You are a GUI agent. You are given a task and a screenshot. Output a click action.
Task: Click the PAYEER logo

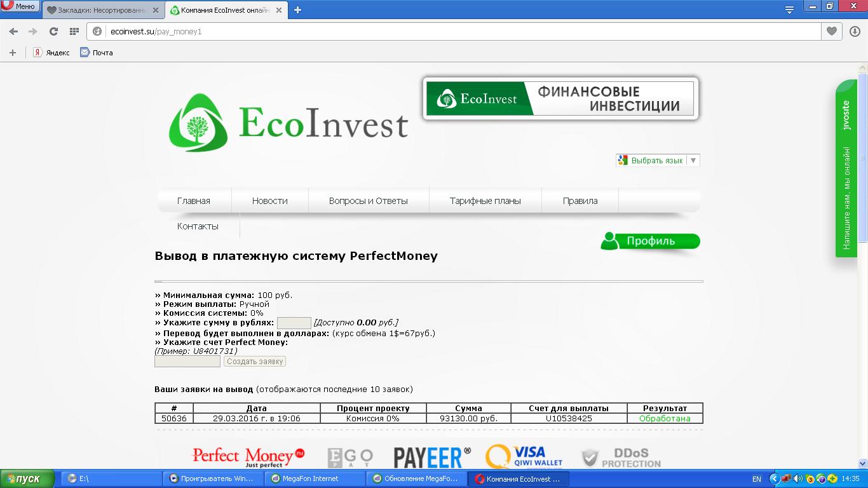pyautogui.click(x=432, y=457)
